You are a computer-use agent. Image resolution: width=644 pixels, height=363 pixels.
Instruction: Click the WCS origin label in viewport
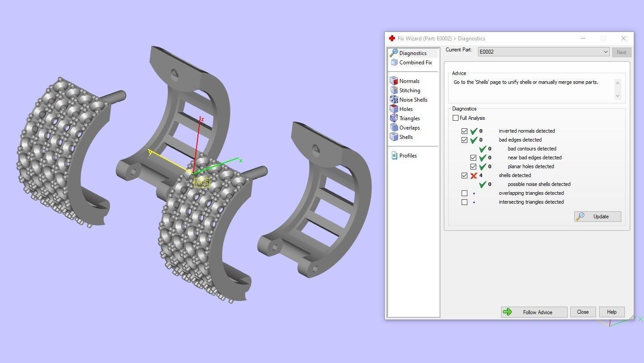tap(201, 182)
